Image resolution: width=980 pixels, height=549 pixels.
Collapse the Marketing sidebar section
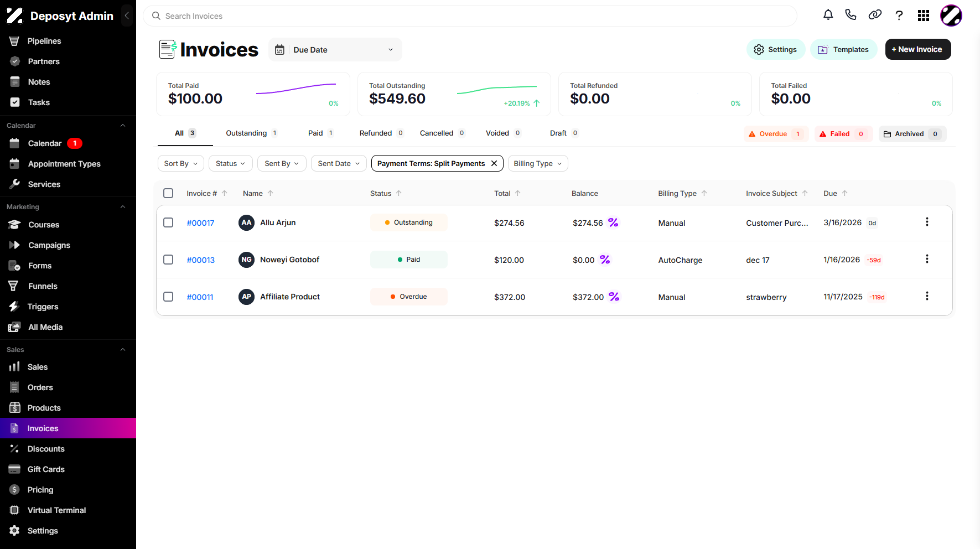click(x=123, y=207)
